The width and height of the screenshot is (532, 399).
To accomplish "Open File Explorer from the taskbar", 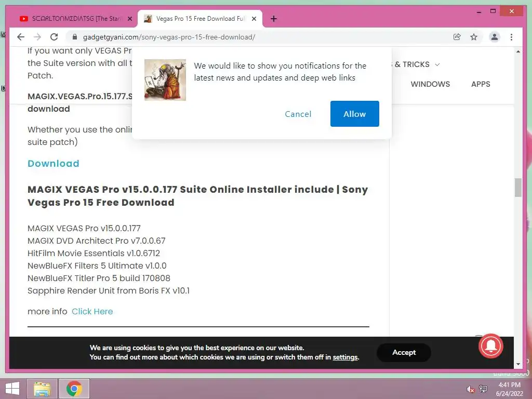I will 42,389.
